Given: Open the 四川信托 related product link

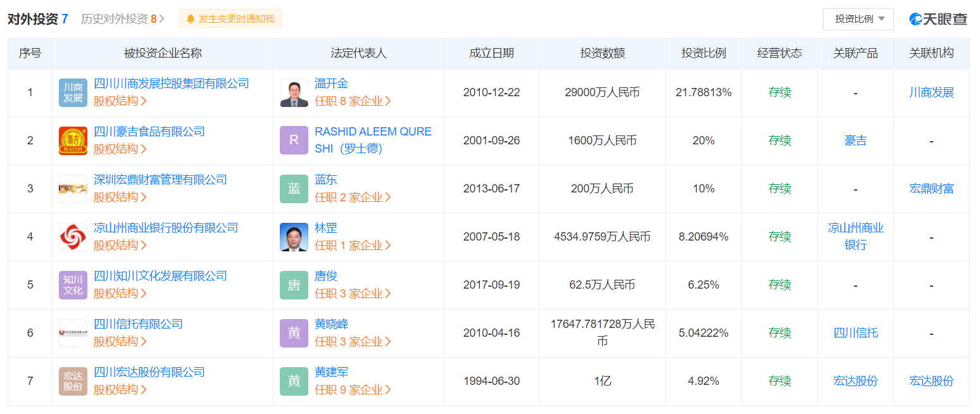Looking at the screenshot, I should click(855, 333).
